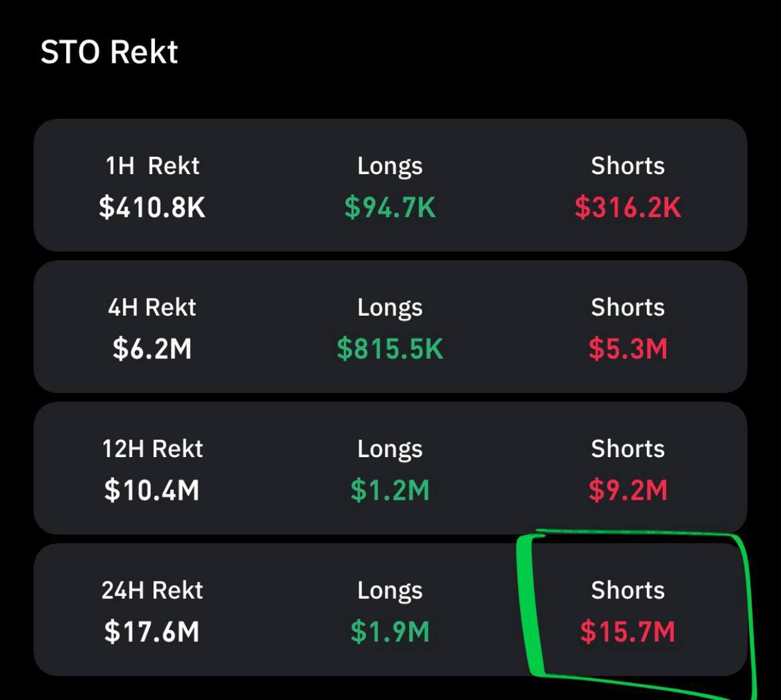Click the 1H Longs value $94.7K
The width and height of the screenshot is (781, 700).
[x=390, y=208]
